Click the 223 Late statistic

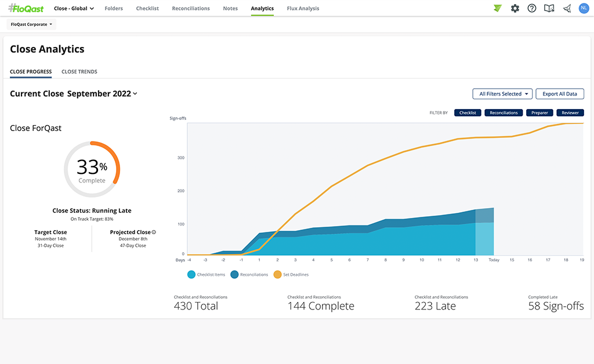[x=435, y=305]
